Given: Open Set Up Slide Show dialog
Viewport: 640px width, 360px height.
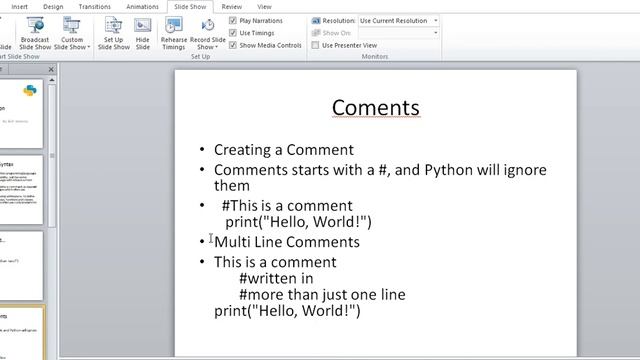Looking at the screenshot, I should [x=113, y=33].
